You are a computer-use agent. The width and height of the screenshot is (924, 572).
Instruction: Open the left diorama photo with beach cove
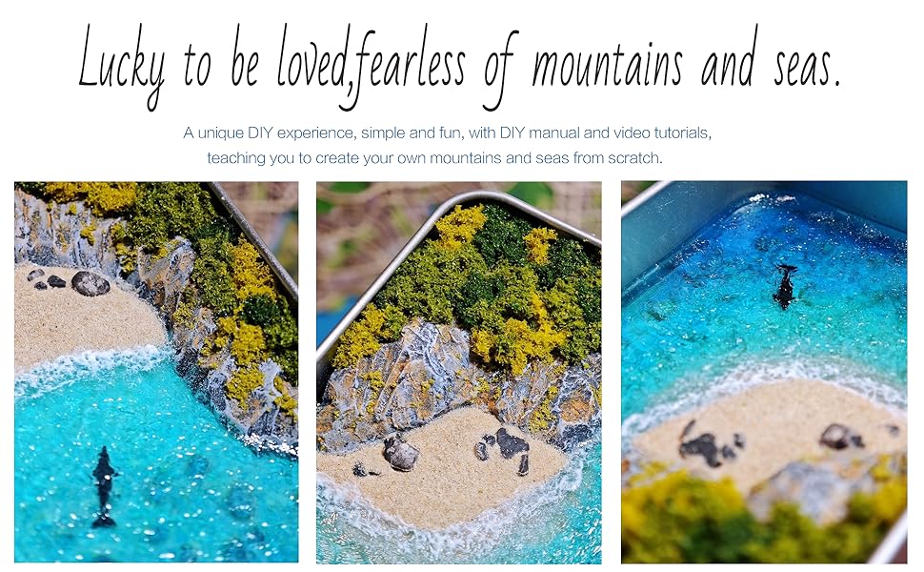click(x=156, y=372)
